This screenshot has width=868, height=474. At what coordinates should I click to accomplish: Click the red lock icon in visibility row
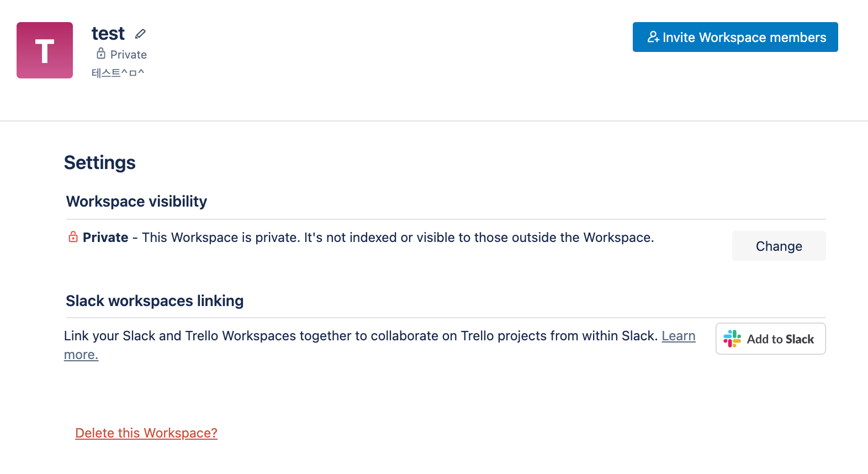[73, 237]
